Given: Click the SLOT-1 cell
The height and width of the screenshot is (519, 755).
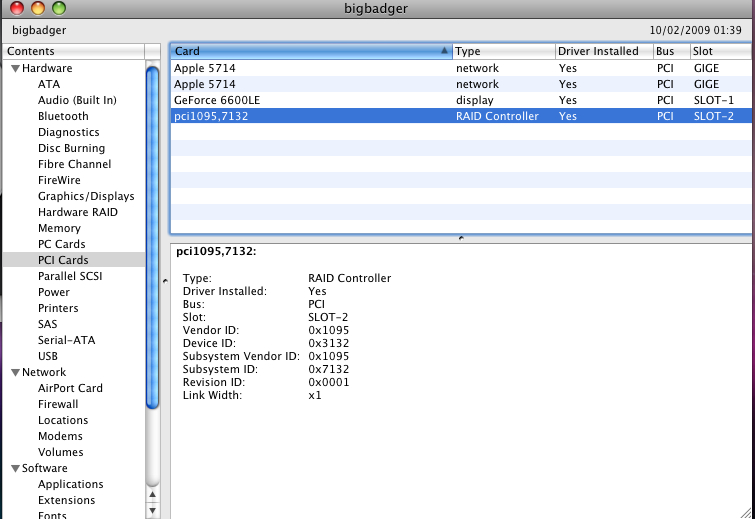Looking at the screenshot, I should click(x=714, y=100).
